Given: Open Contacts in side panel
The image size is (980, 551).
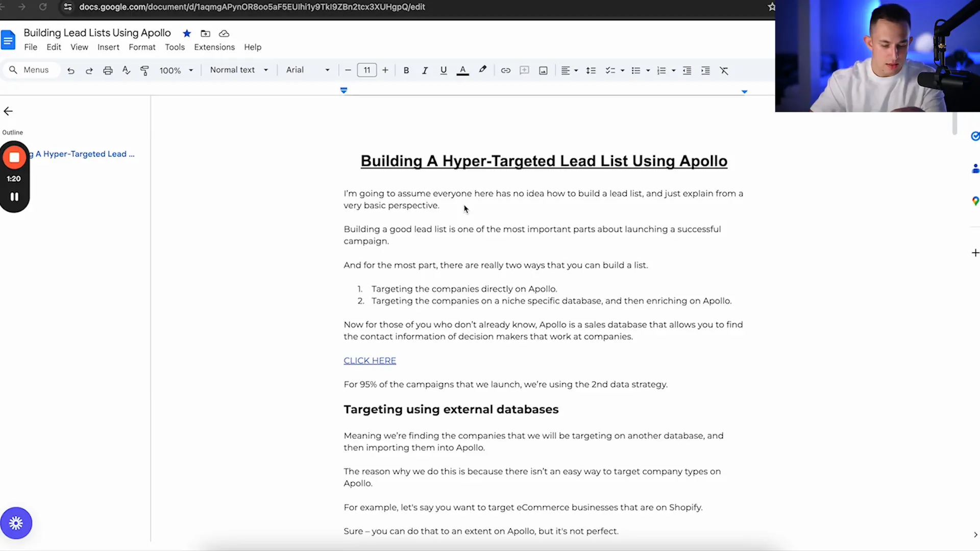Looking at the screenshot, I should tap(975, 168).
